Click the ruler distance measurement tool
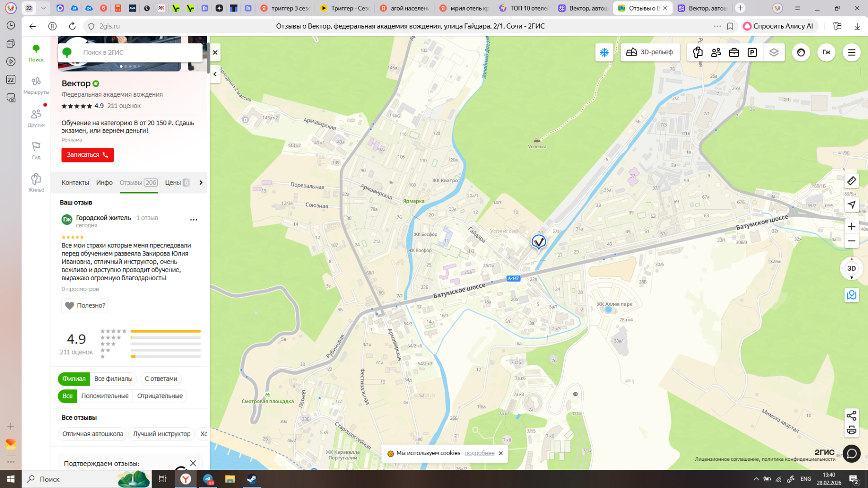 851,181
